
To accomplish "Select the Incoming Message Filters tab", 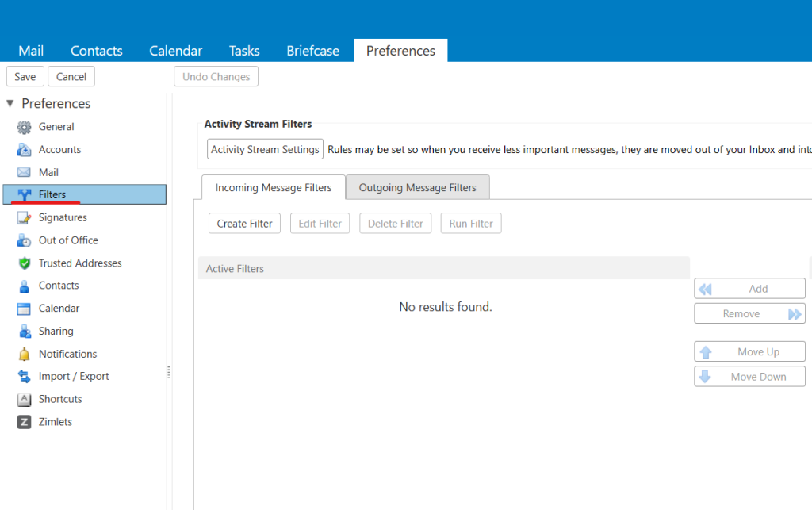I will [274, 188].
